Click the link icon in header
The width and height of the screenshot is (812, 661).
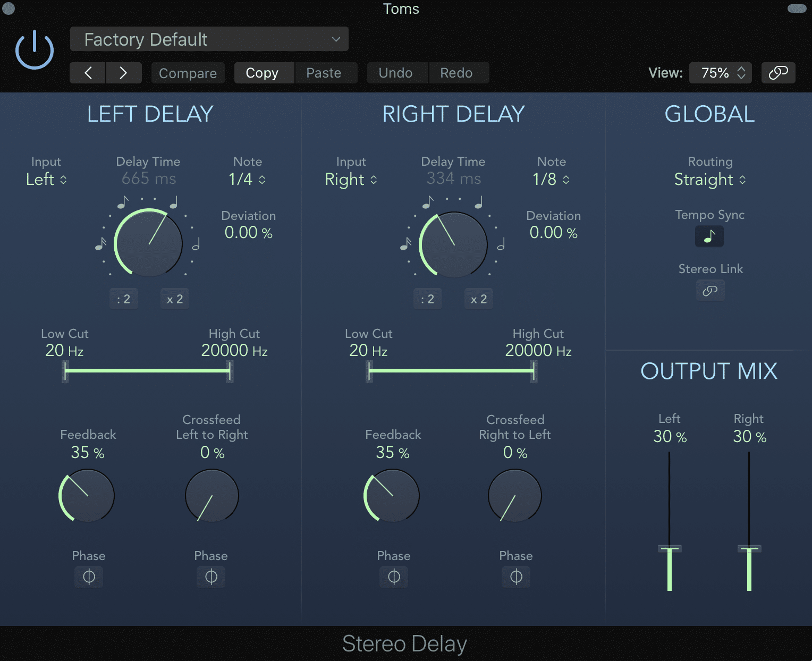click(x=779, y=73)
